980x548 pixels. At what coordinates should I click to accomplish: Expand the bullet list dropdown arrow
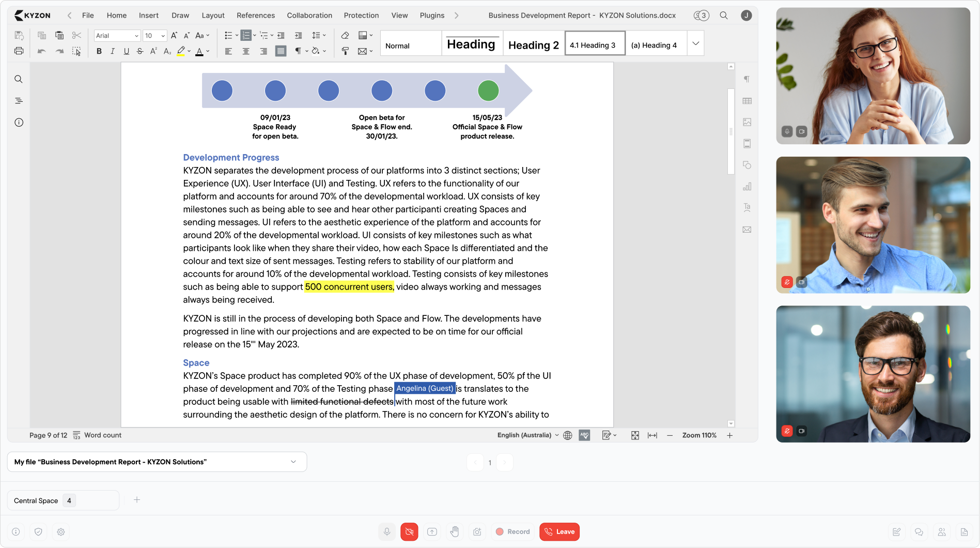237,36
